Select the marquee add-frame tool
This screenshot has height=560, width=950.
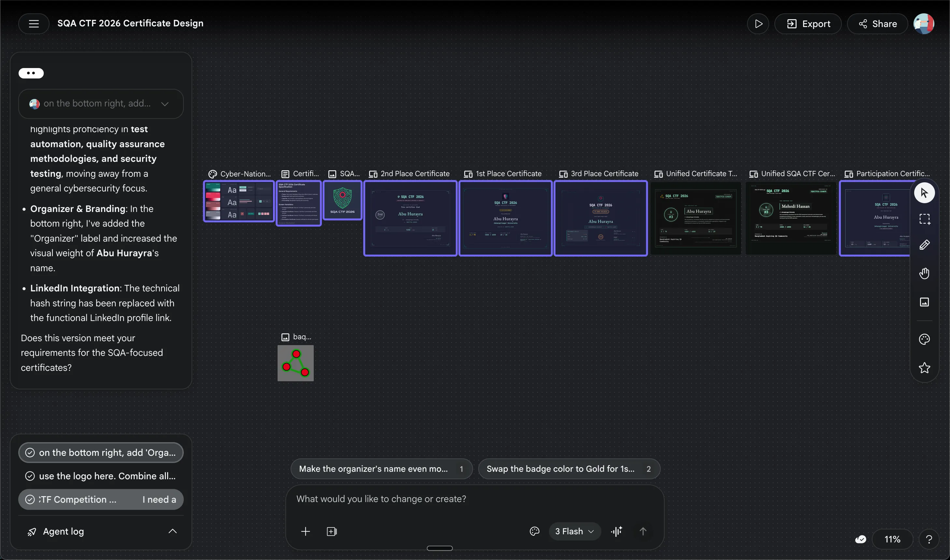point(924,219)
